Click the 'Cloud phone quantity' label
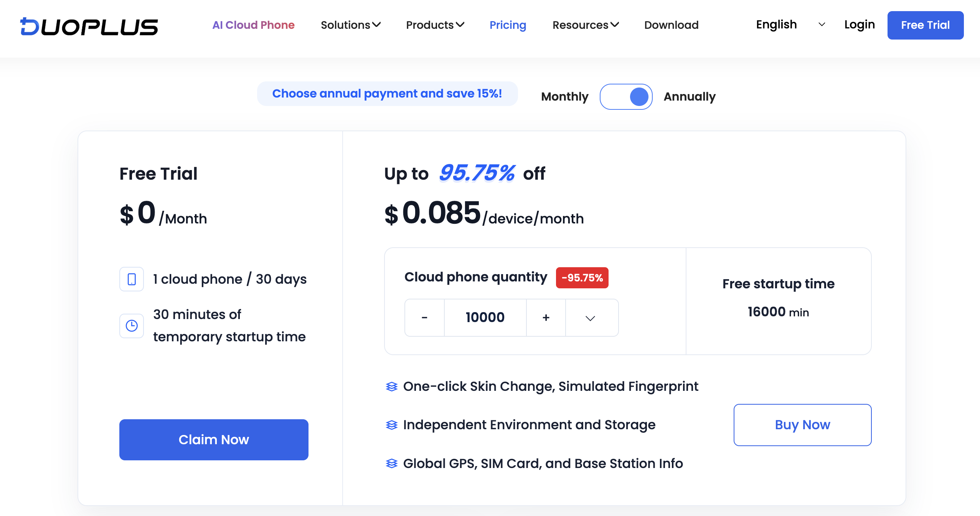Image resolution: width=980 pixels, height=516 pixels. click(476, 277)
